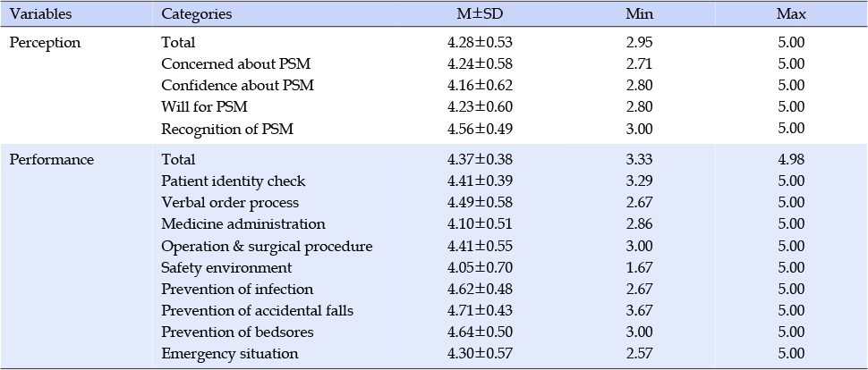Click the Emergency situation category
868x370 pixels.
pos(230,354)
